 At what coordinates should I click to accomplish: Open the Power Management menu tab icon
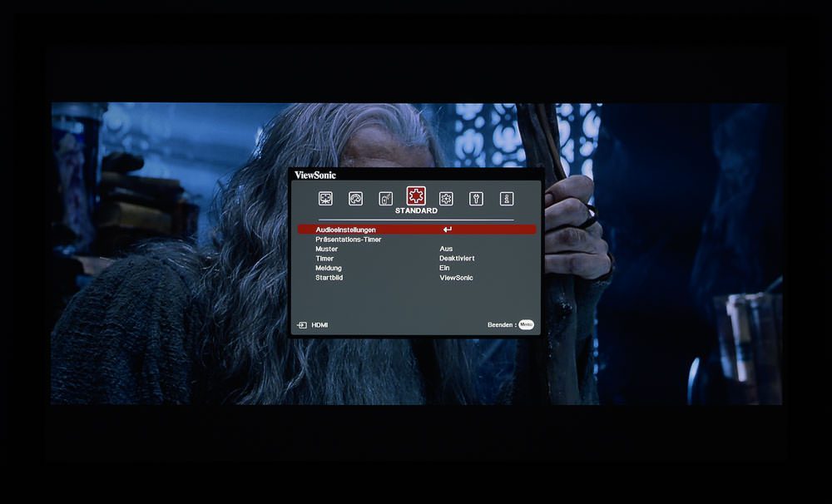pyautogui.click(x=386, y=199)
